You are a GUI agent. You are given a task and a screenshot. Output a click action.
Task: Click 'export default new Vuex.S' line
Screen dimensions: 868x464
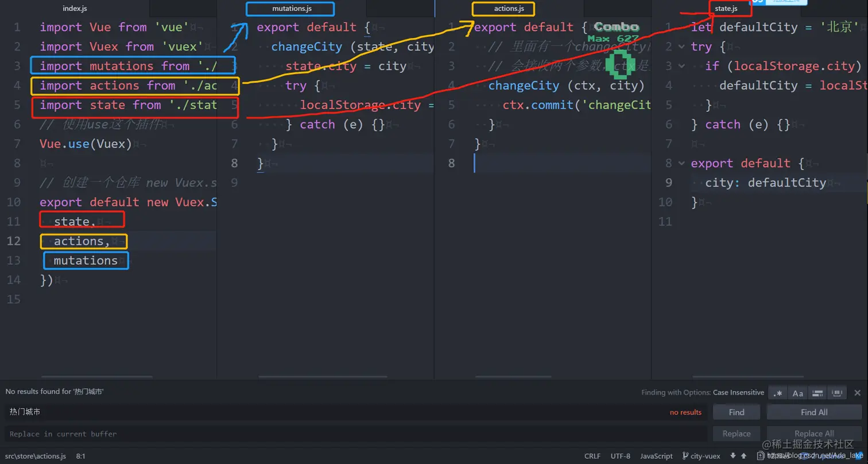click(129, 203)
